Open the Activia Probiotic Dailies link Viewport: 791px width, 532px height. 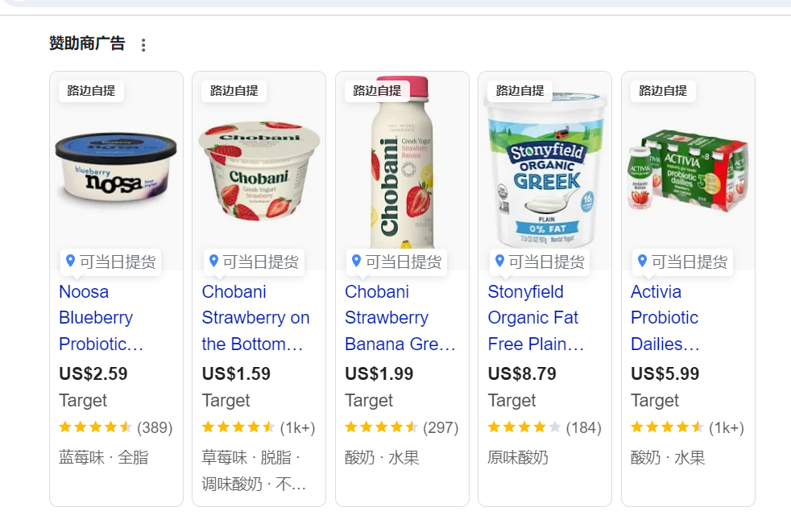pyautogui.click(x=665, y=318)
